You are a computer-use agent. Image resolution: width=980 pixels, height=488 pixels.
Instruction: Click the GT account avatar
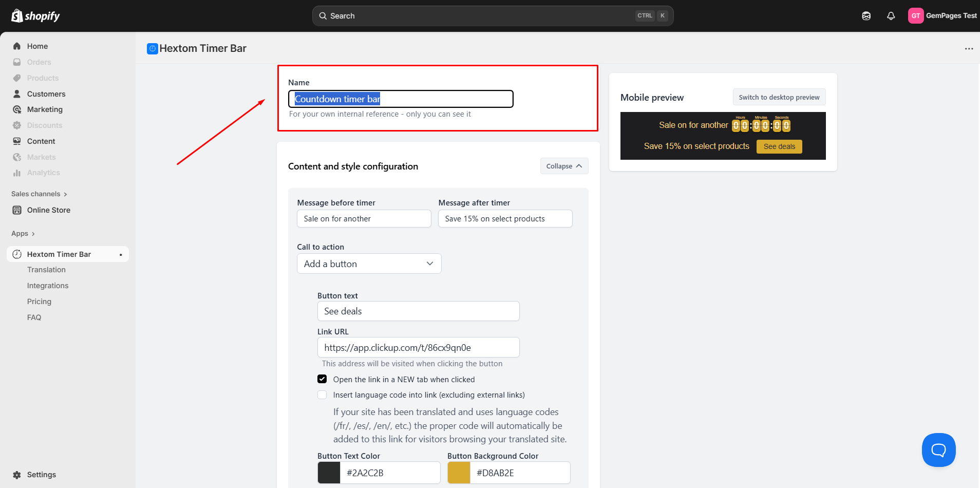[x=915, y=16]
